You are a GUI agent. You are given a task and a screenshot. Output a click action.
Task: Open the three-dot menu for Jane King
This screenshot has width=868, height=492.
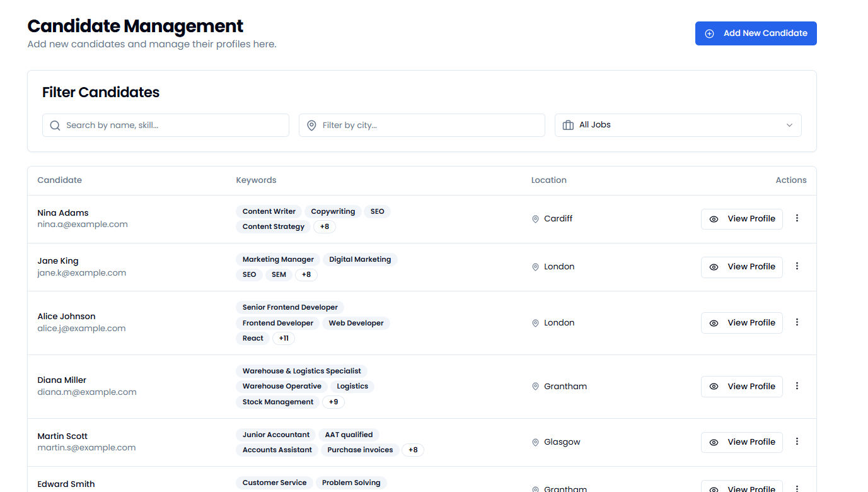click(x=797, y=266)
